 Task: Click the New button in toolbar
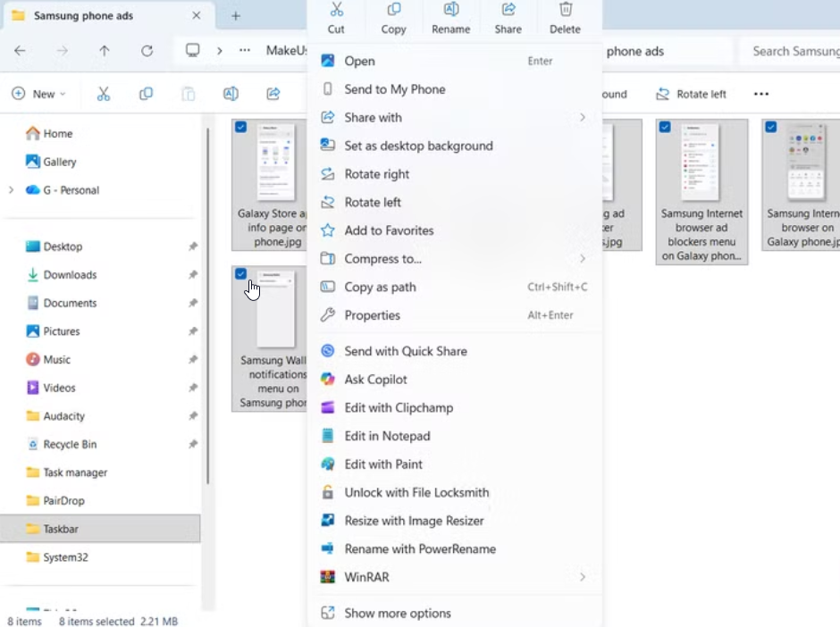[38, 94]
